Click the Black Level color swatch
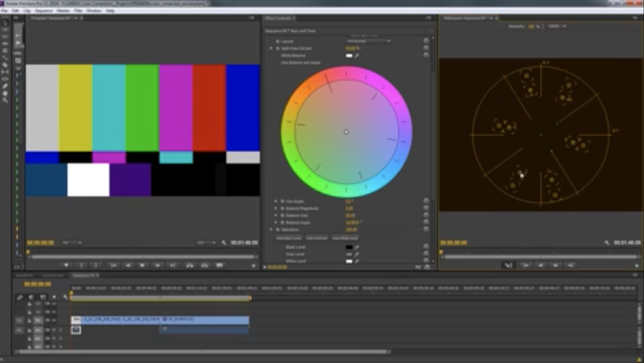 pyautogui.click(x=349, y=247)
